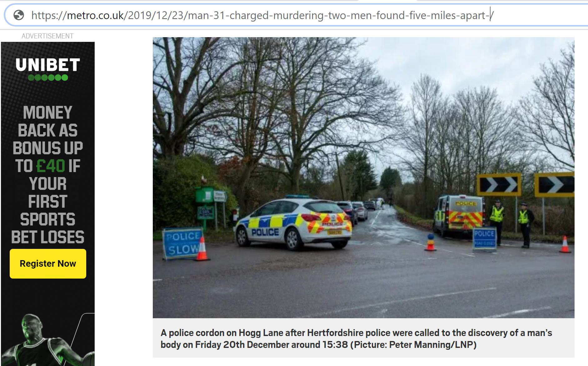Click the Police Road Closed sign
This screenshot has width=588, height=366.
click(484, 239)
